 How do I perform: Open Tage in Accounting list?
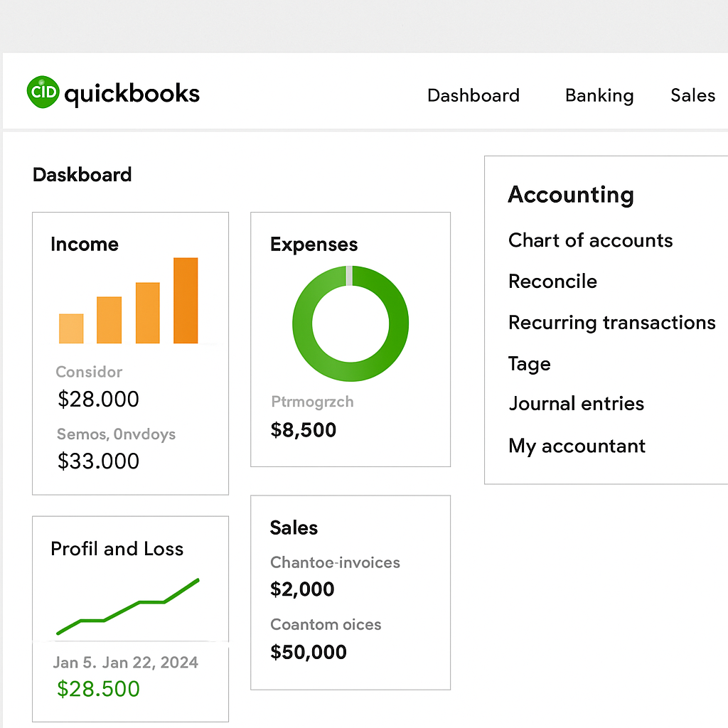point(529,364)
